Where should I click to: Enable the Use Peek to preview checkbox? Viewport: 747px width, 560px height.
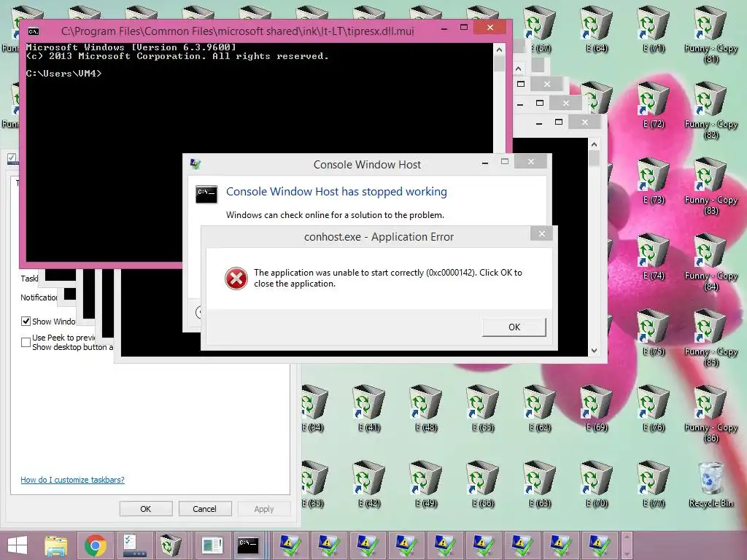click(x=26, y=342)
